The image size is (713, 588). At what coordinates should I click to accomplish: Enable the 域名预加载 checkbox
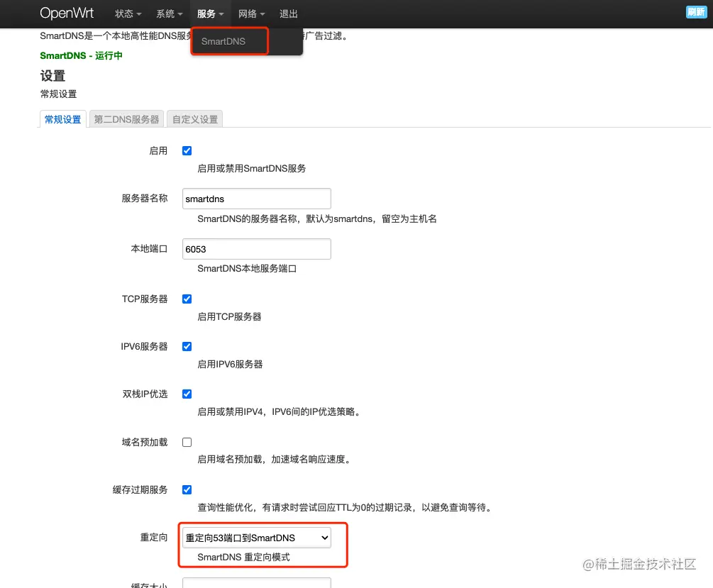[x=187, y=441]
